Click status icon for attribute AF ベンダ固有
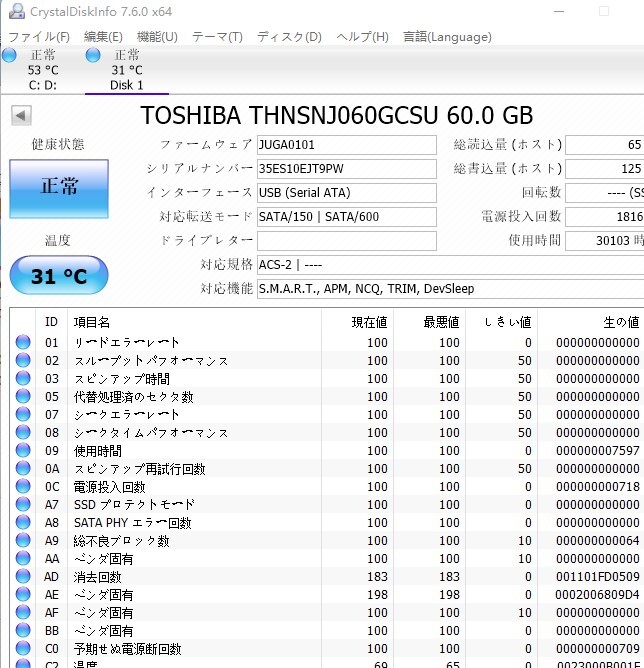This screenshot has width=644, height=668. click(23, 612)
